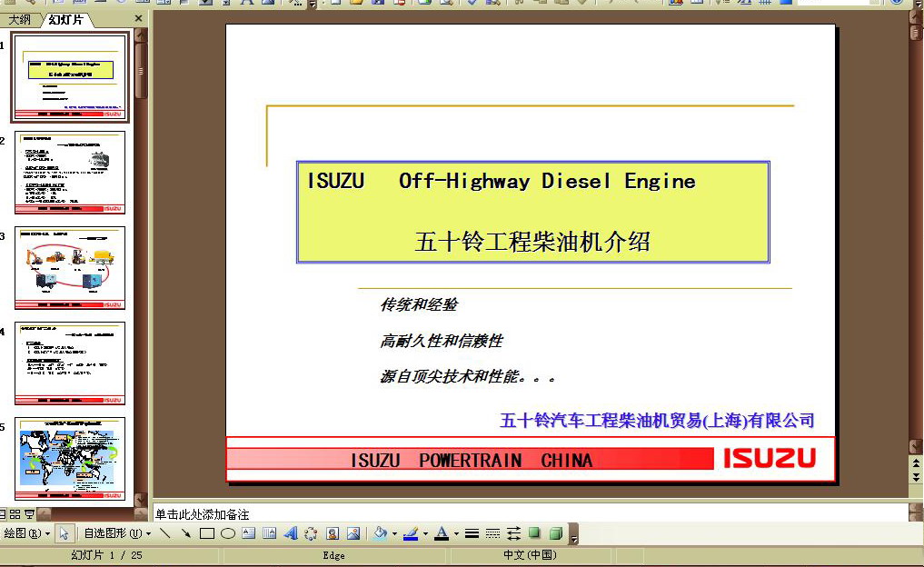Apply fill color with paint bucket
Screen dimensions: 924x567
tap(380, 533)
